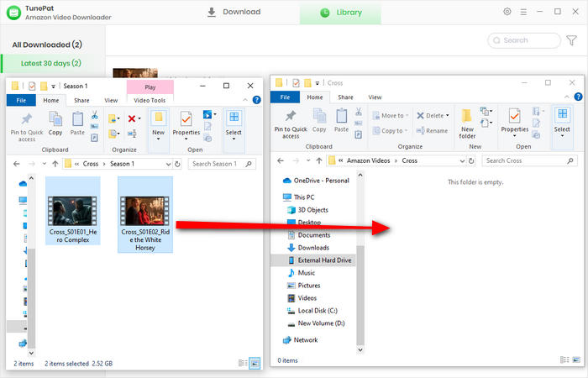Click the Search Cross field
588x378 pixels.
coord(529,160)
